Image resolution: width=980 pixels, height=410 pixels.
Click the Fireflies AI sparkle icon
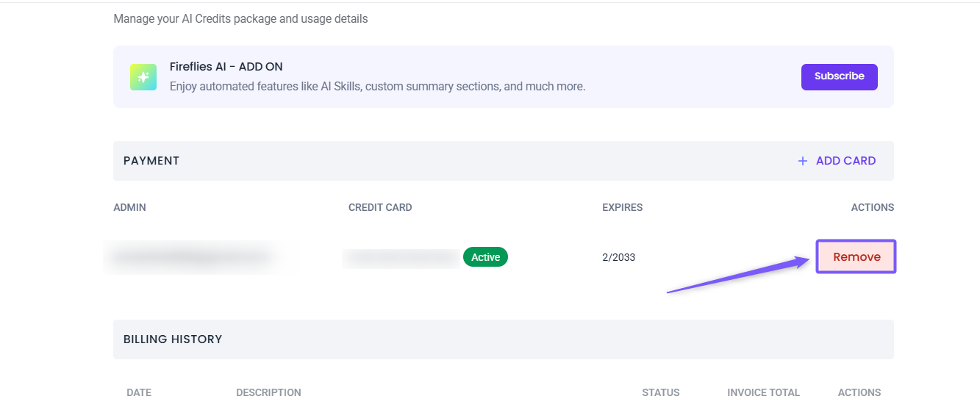143,77
